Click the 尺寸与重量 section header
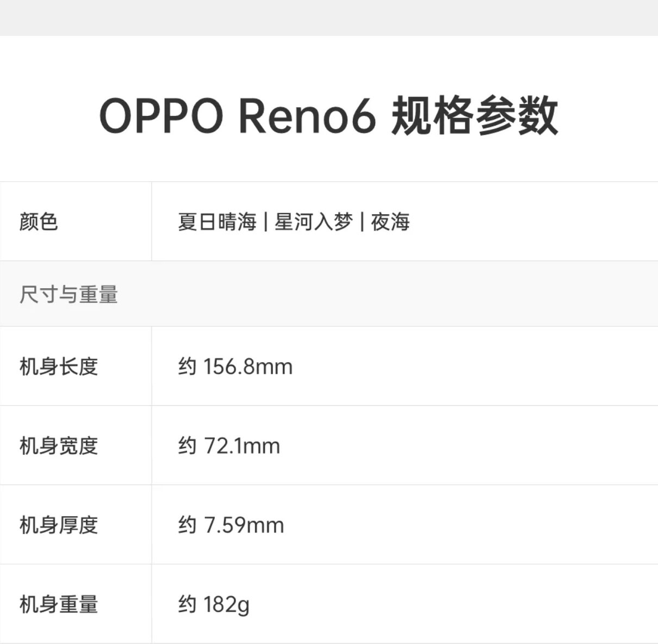This screenshot has height=644, width=658. click(69, 294)
